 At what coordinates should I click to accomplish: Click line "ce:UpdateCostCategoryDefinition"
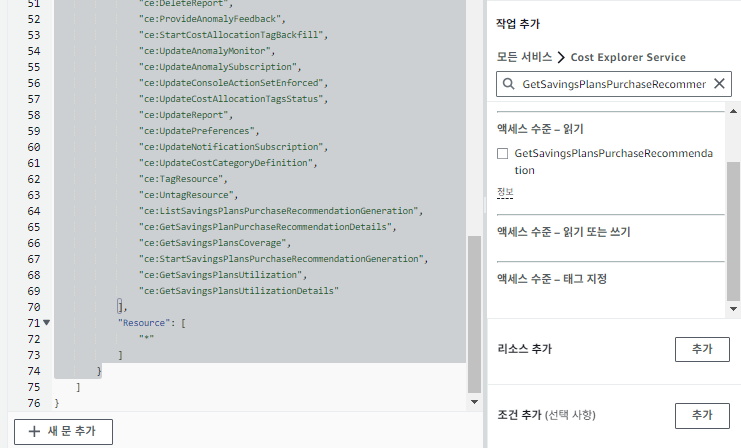tap(228, 163)
